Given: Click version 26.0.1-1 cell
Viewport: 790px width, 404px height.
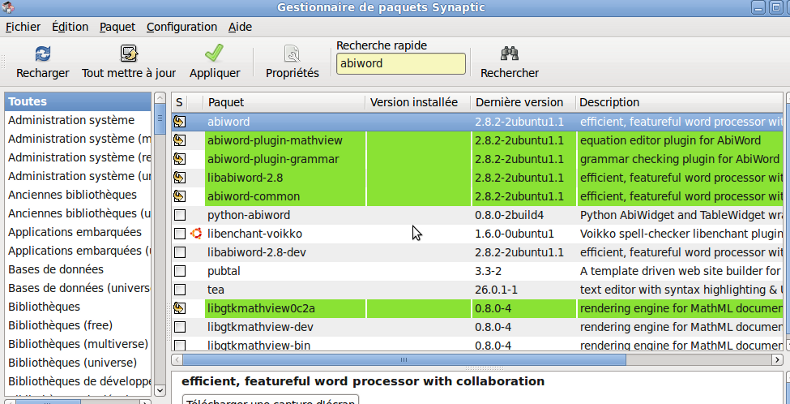Looking at the screenshot, I should 498,290.
